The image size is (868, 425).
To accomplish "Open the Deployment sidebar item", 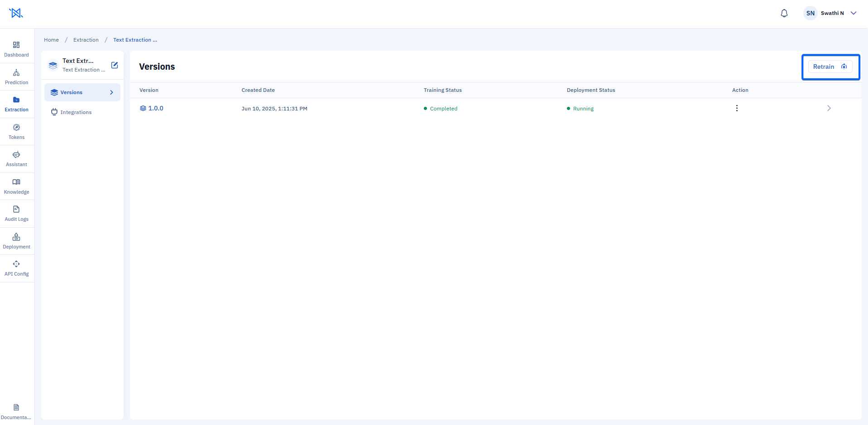I will click(x=16, y=241).
